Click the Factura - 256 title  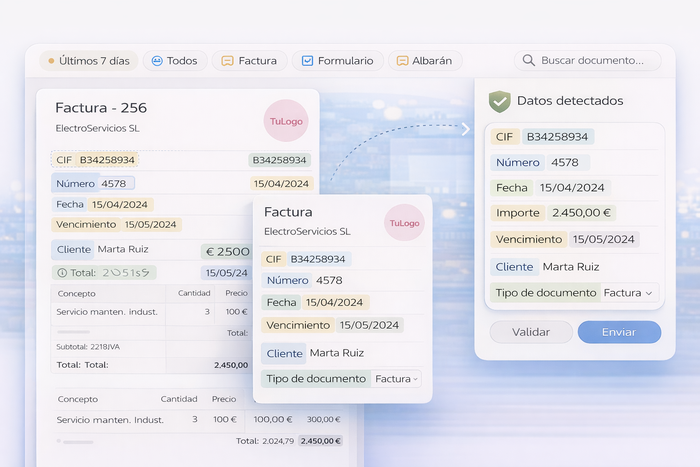101,108
